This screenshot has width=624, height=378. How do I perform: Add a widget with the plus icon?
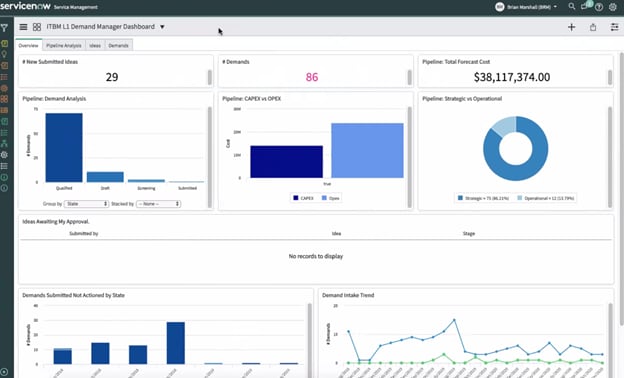coord(571,27)
